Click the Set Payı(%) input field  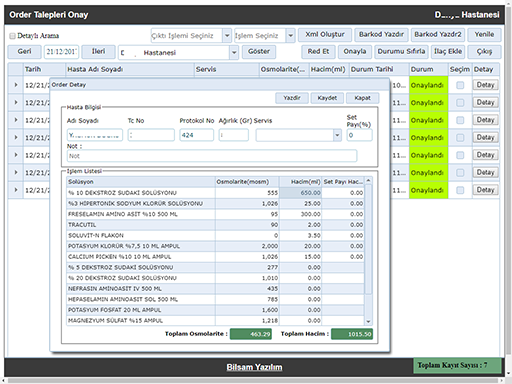(359, 135)
